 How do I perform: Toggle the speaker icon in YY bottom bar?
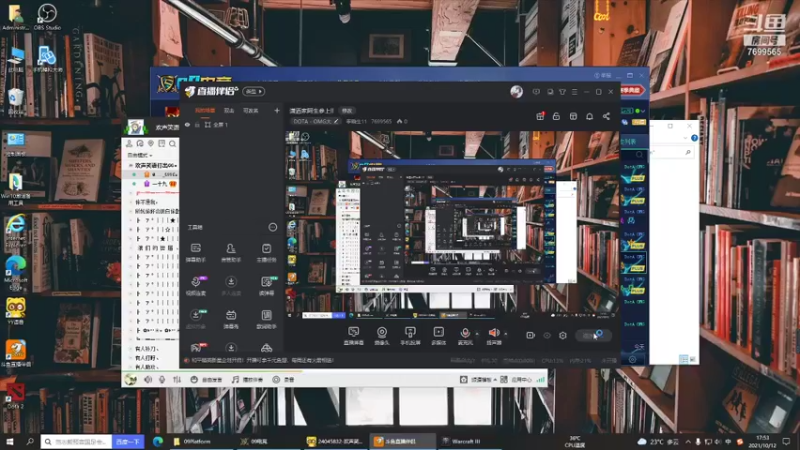[148, 380]
